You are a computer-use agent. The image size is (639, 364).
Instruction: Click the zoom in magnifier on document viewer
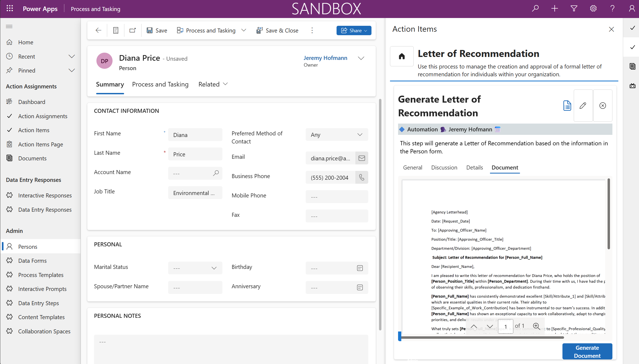536,326
